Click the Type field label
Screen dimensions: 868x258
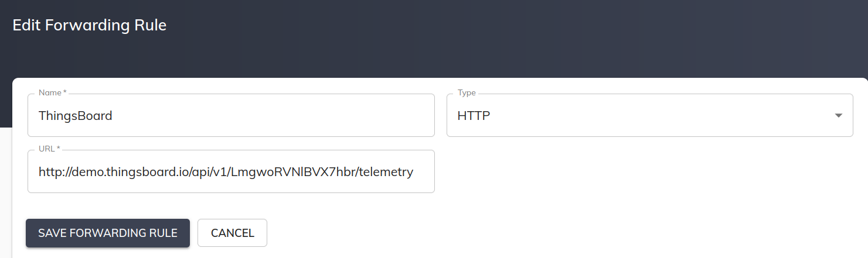[x=467, y=92]
